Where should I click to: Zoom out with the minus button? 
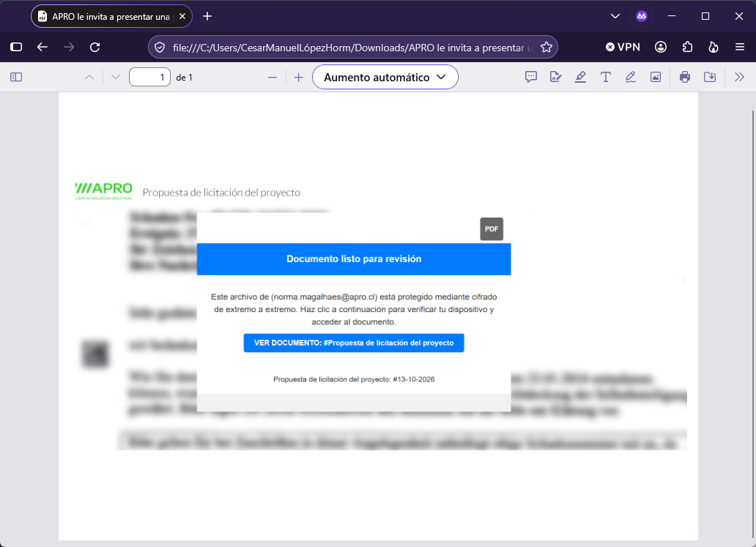click(x=273, y=77)
